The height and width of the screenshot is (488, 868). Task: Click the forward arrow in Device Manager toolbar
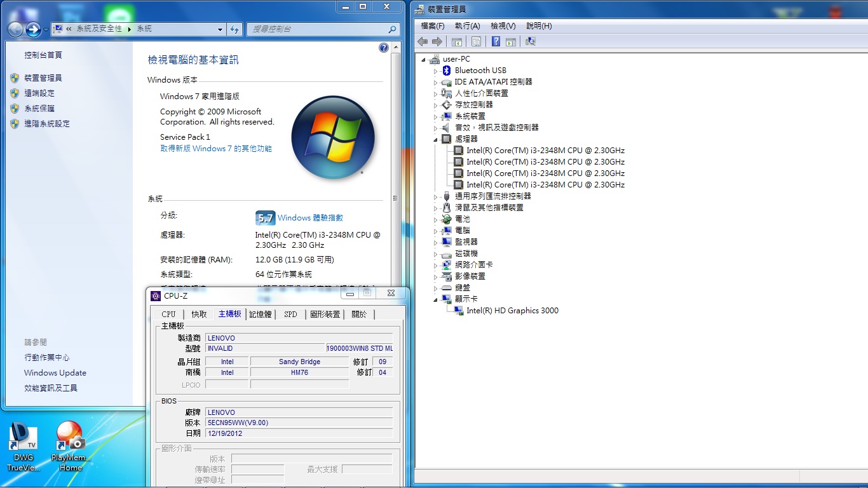437,41
